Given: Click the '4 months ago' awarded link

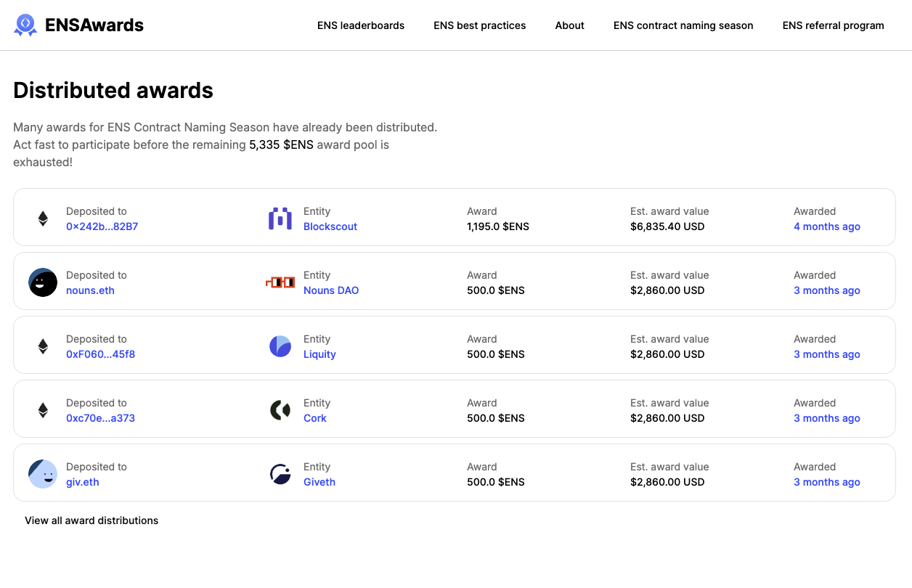Looking at the screenshot, I should pos(827,226).
